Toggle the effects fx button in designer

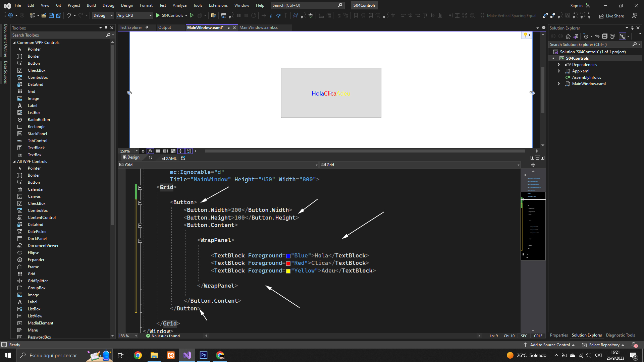[x=150, y=151]
